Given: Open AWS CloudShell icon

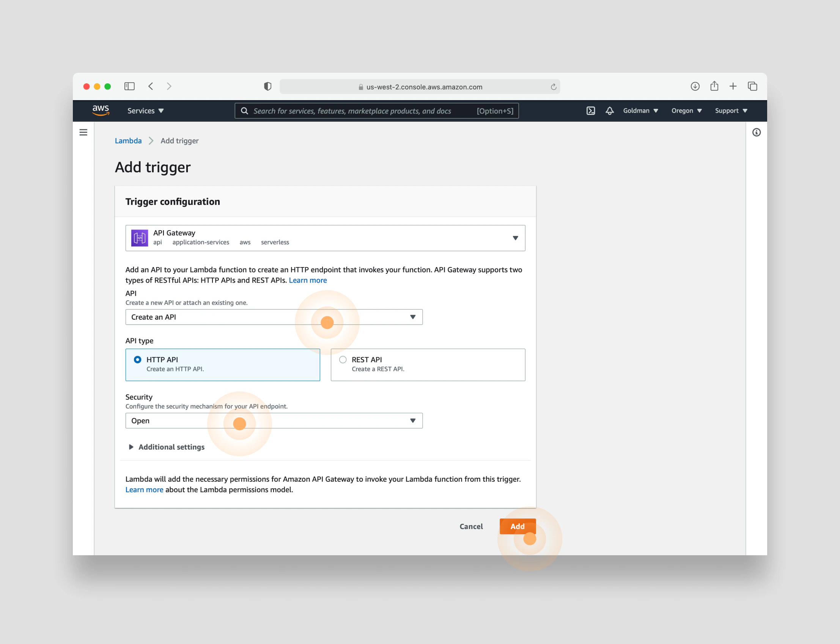Looking at the screenshot, I should click(x=591, y=111).
